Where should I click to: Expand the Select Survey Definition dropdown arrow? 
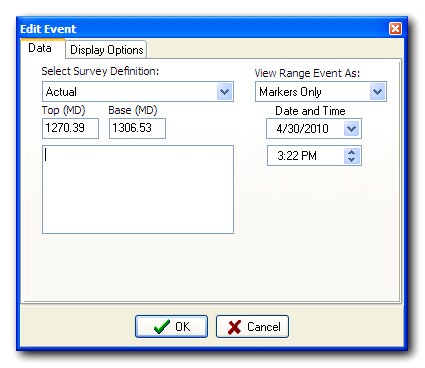point(225,92)
